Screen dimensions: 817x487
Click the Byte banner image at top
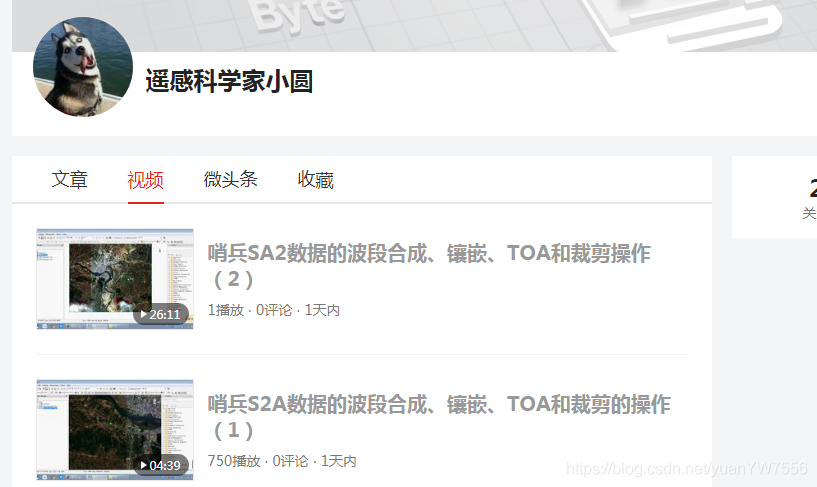point(414,26)
